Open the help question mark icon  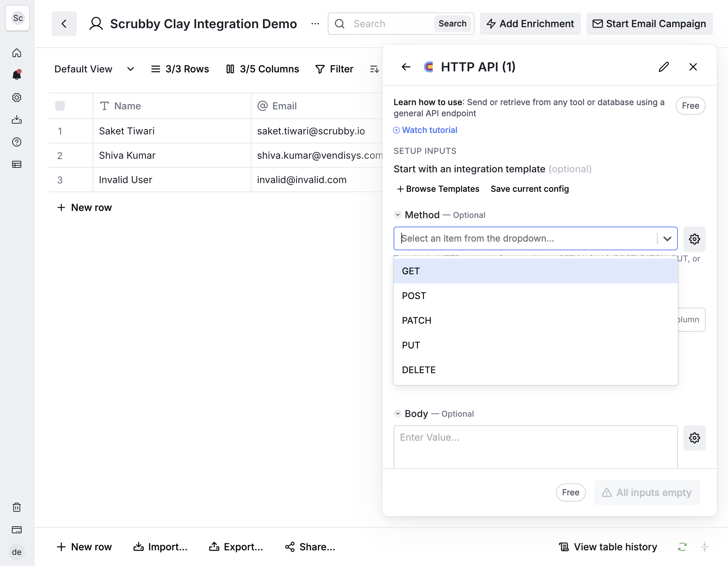(x=17, y=142)
